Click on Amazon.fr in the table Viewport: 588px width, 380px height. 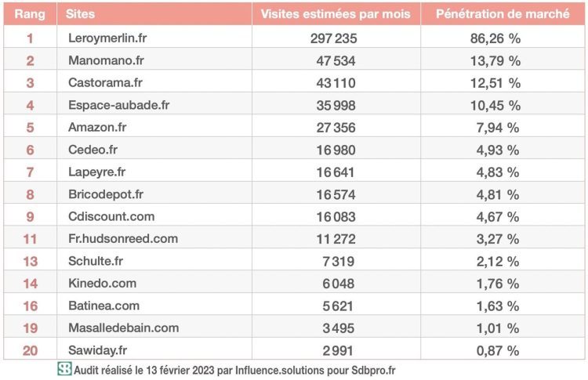click(97, 127)
